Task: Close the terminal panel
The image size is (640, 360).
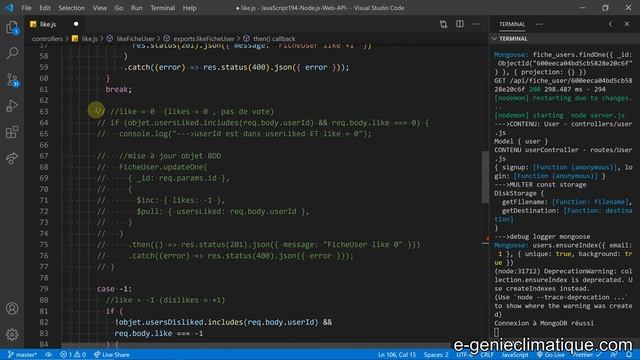Action: (627, 24)
